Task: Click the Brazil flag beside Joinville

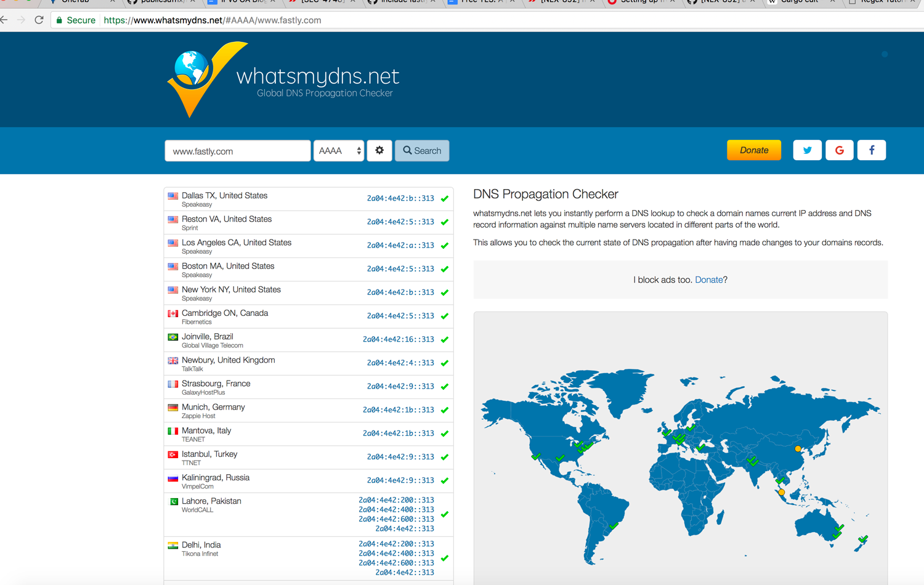Action: 173,337
